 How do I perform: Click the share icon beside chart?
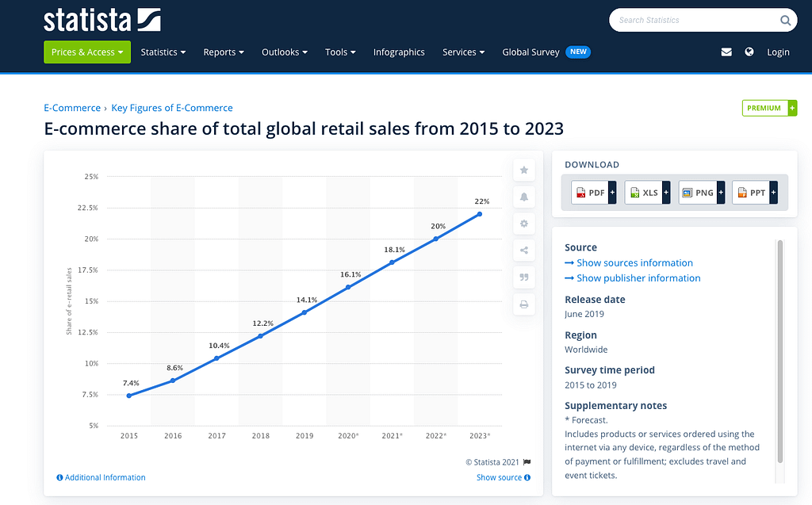point(524,251)
